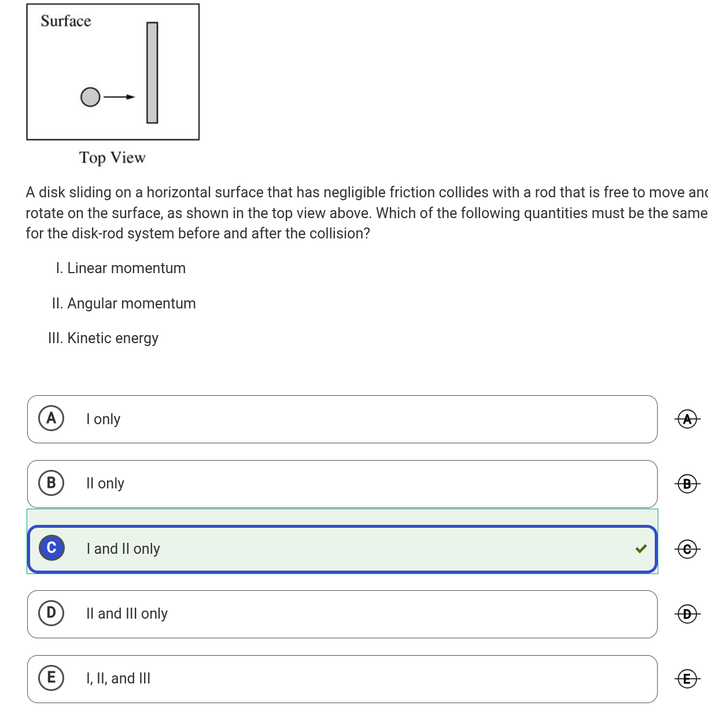Click the "I only" answer text
Viewport: 708px width, 728px height.
coord(103,419)
